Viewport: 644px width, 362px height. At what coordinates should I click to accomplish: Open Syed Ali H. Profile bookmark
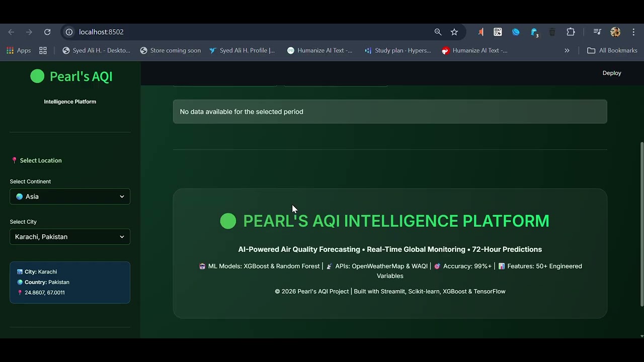point(242,50)
